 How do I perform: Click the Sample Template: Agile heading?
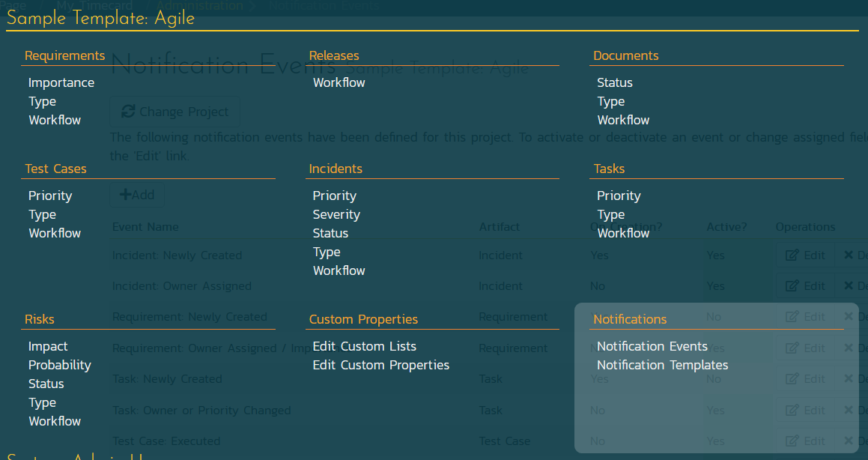[100, 19]
